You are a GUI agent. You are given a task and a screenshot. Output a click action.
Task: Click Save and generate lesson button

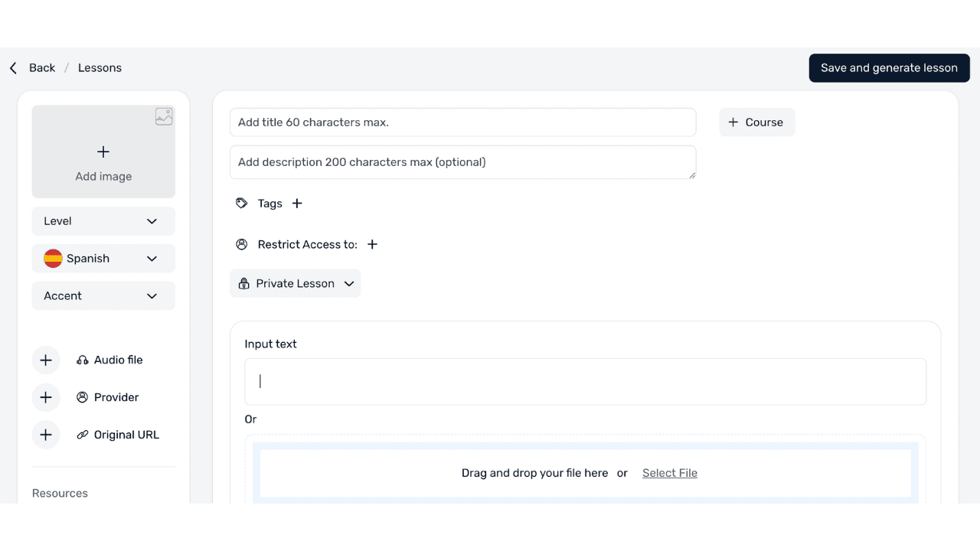[x=889, y=68]
